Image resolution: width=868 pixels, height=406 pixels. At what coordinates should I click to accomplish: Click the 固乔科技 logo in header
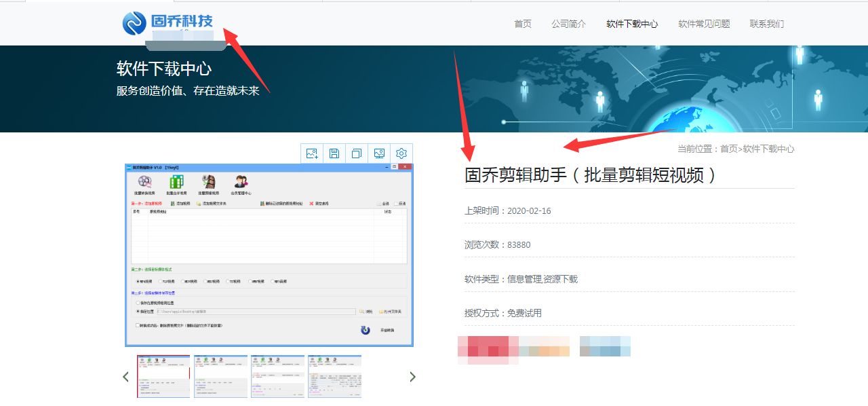coord(168,22)
